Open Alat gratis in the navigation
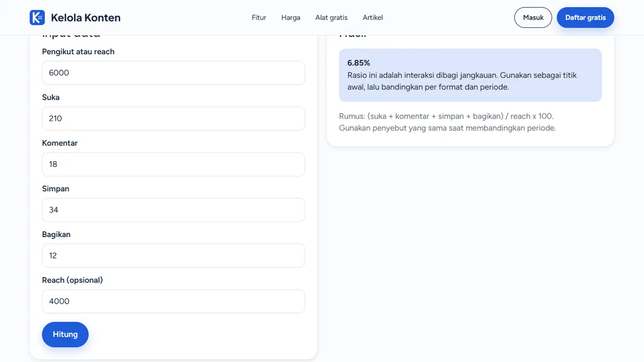 click(x=332, y=17)
